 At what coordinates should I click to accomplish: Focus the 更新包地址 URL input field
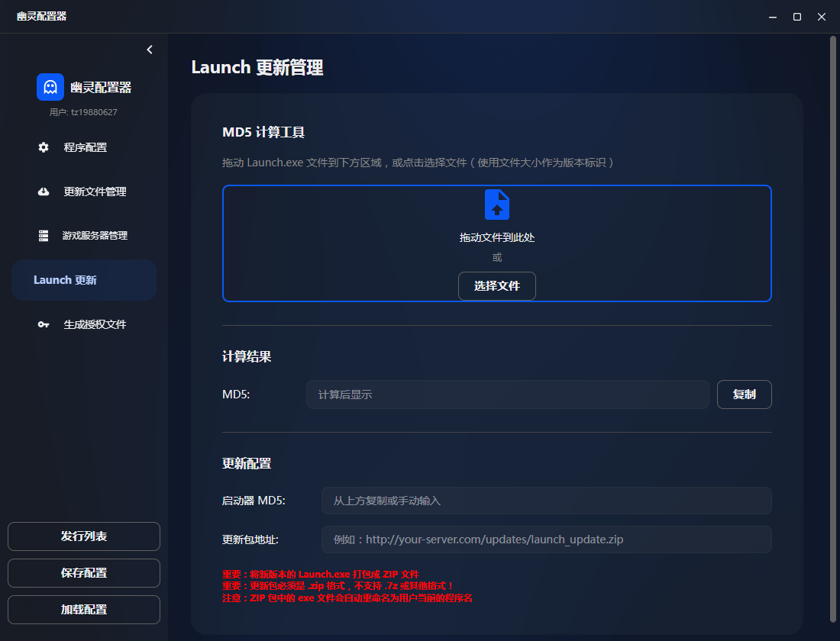(x=546, y=540)
